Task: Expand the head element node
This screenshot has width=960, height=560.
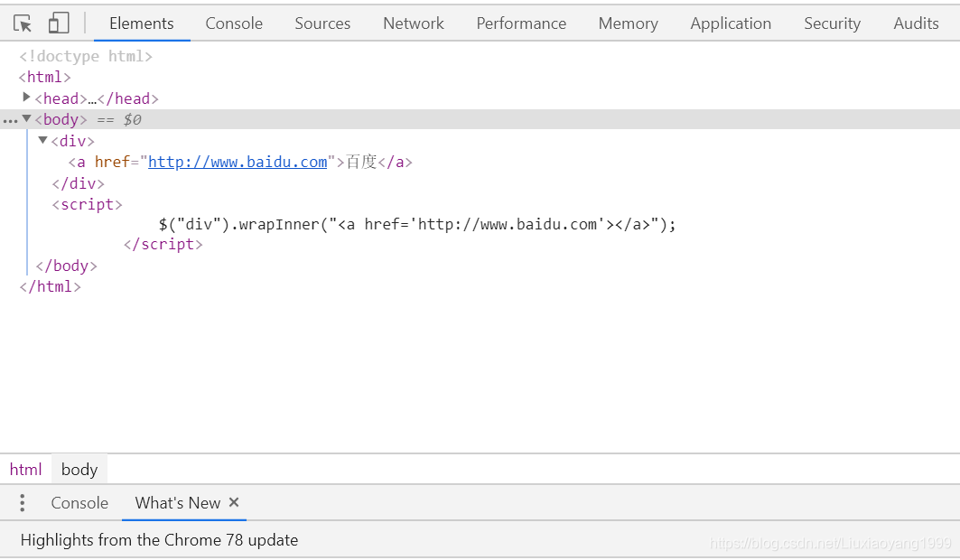Action: 26,98
